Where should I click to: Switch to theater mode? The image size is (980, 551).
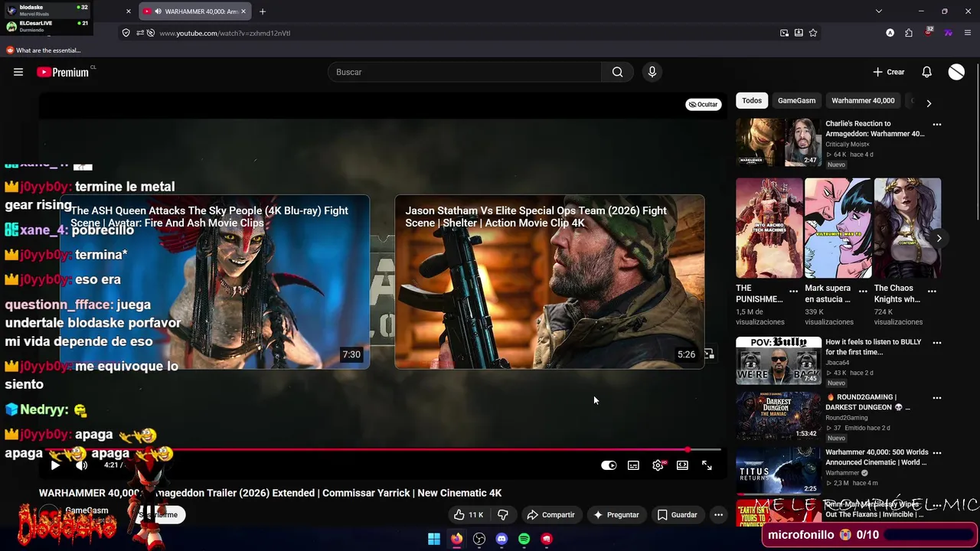click(682, 465)
